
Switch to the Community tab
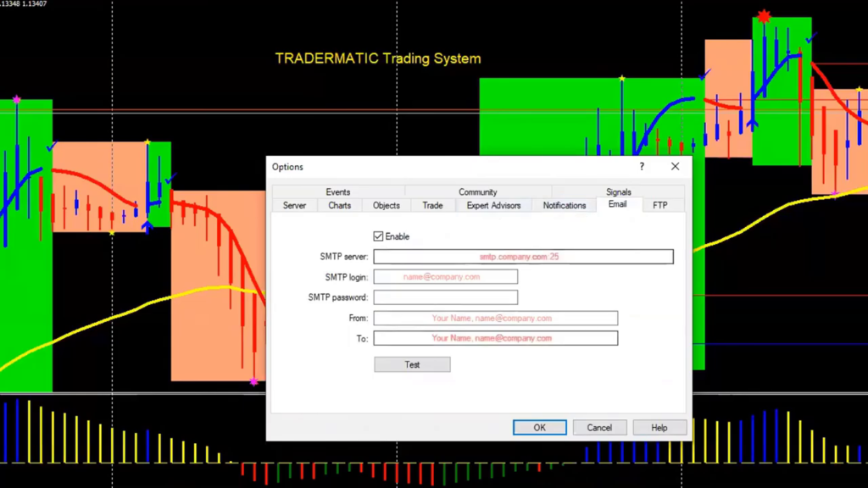point(477,192)
